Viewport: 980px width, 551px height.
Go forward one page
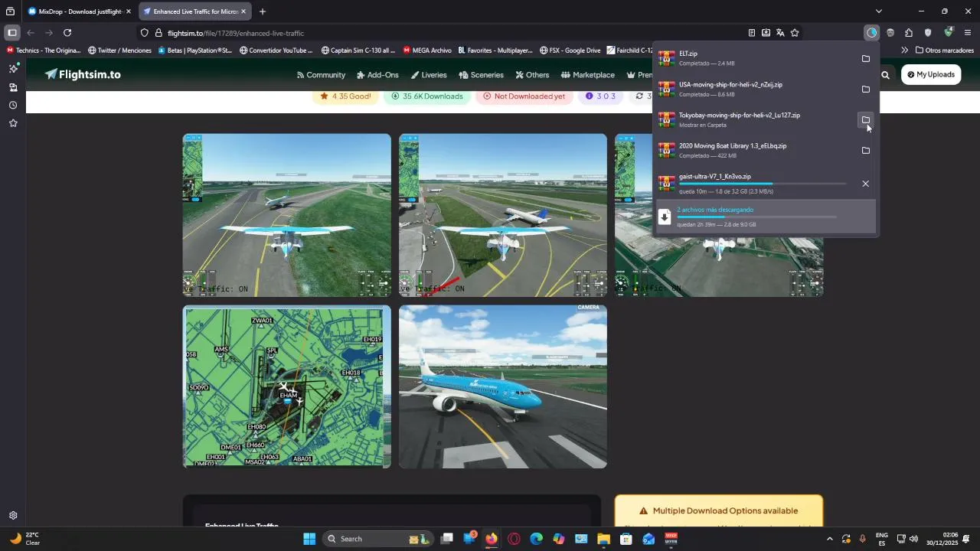[49, 33]
